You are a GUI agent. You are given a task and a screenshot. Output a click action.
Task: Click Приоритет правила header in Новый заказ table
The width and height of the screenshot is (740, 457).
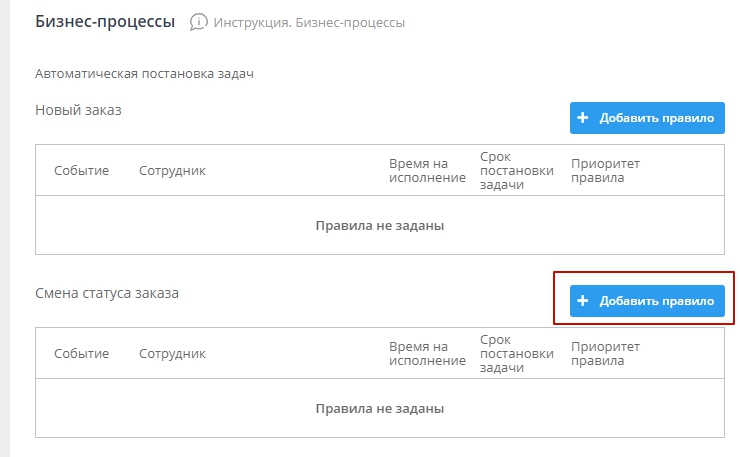pyautogui.click(x=604, y=171)
